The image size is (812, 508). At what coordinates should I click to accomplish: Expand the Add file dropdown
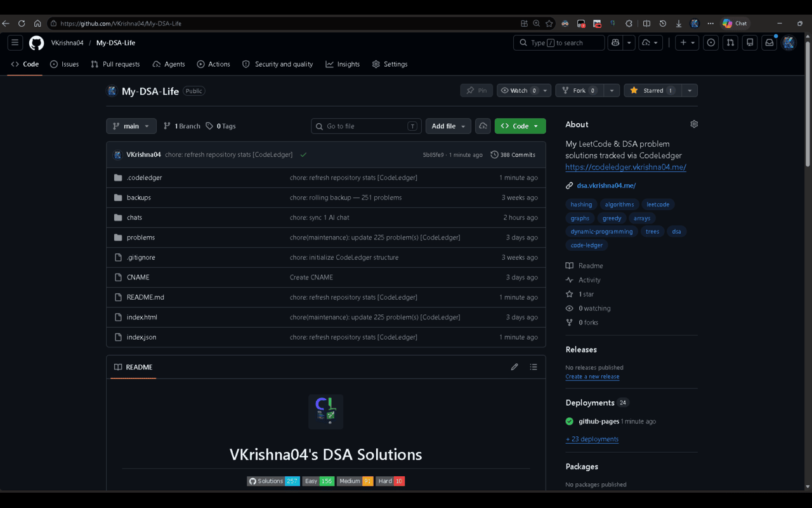pos(449,126)
